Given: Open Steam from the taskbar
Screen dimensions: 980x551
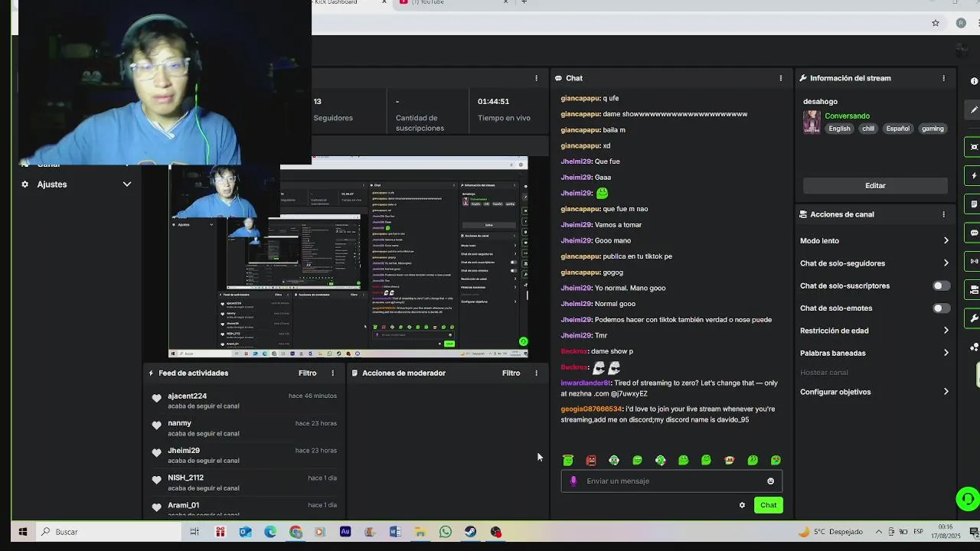Looking at the screenshot, I should [471, 532].
